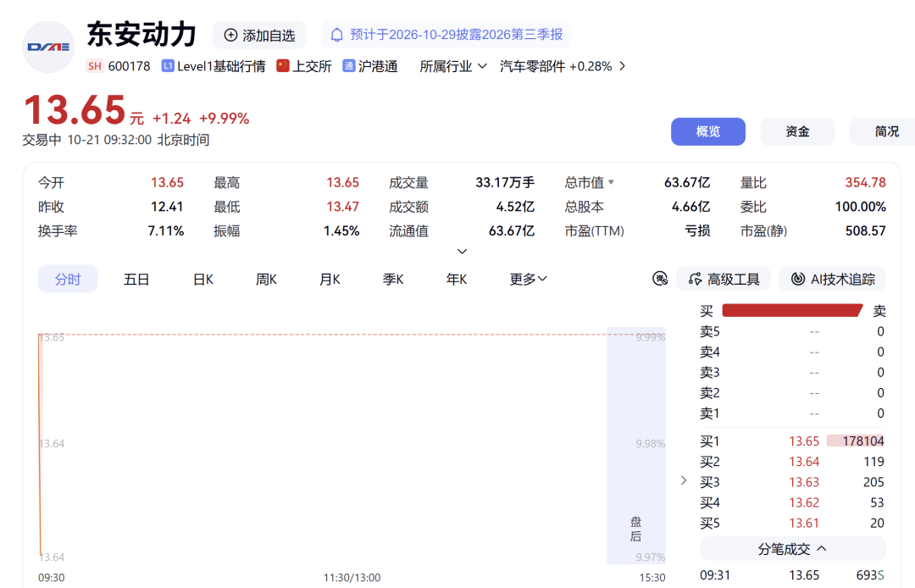The height and width of the screenshot is (588, 915).
Task: Click the red buy/sell ratio bar
Action: [x=792, y=310]
